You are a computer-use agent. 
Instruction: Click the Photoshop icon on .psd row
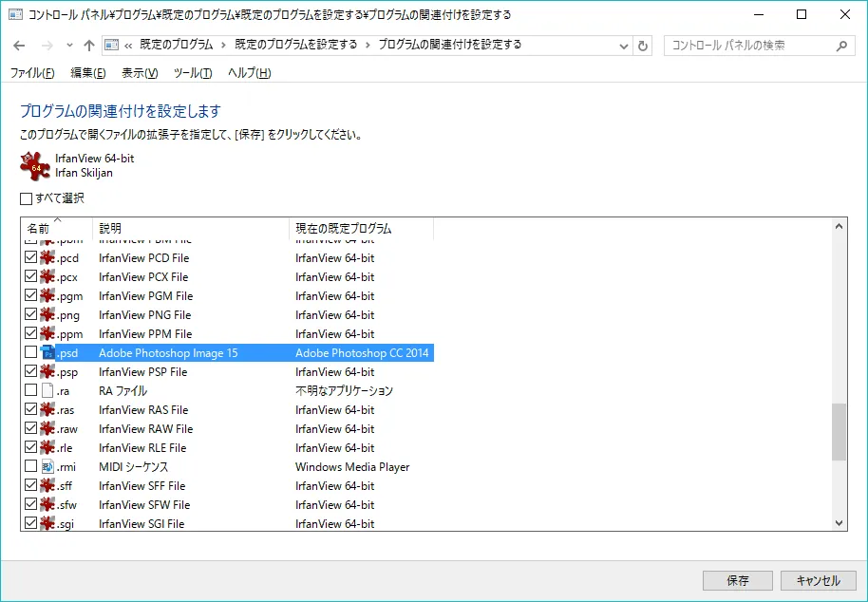pos(47,353)
